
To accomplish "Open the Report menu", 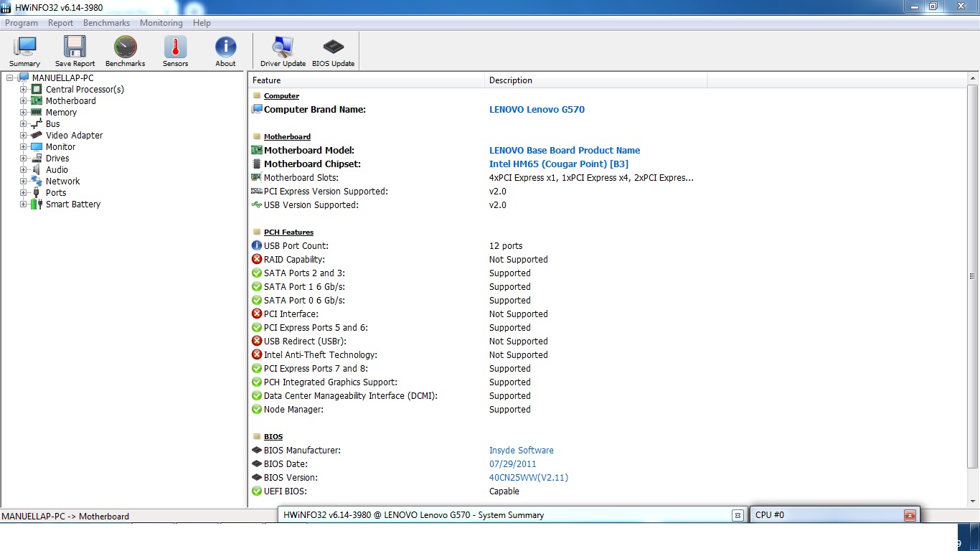I will pyautogui.click(x=60, y=23).
